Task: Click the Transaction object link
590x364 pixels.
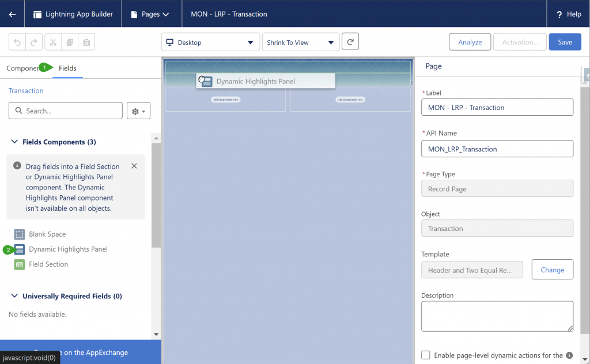Action: 26,90
